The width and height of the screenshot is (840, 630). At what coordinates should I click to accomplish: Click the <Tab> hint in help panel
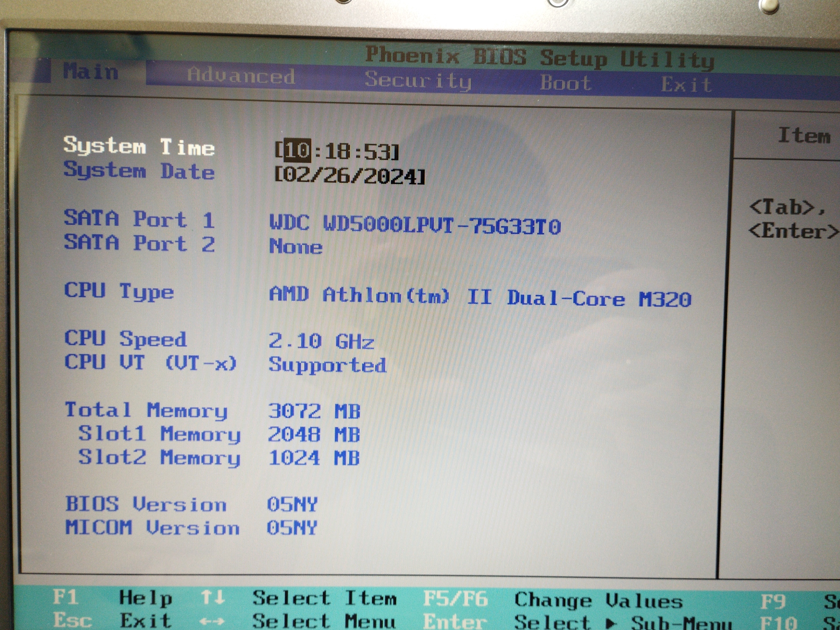787,206
